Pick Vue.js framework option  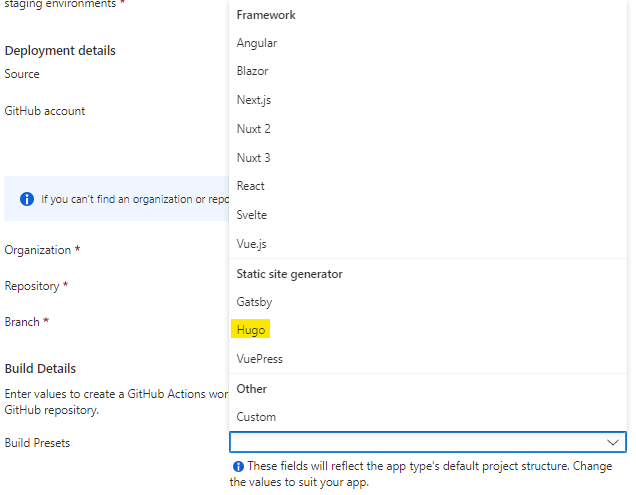(x=428, y=243)
